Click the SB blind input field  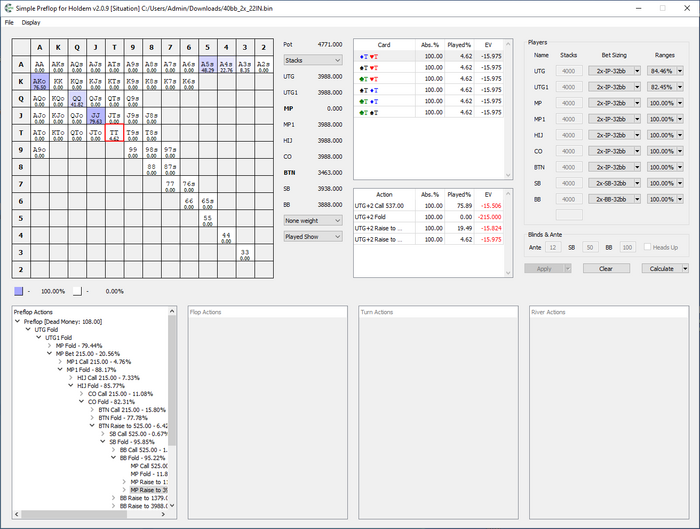[x=590, y=247]
